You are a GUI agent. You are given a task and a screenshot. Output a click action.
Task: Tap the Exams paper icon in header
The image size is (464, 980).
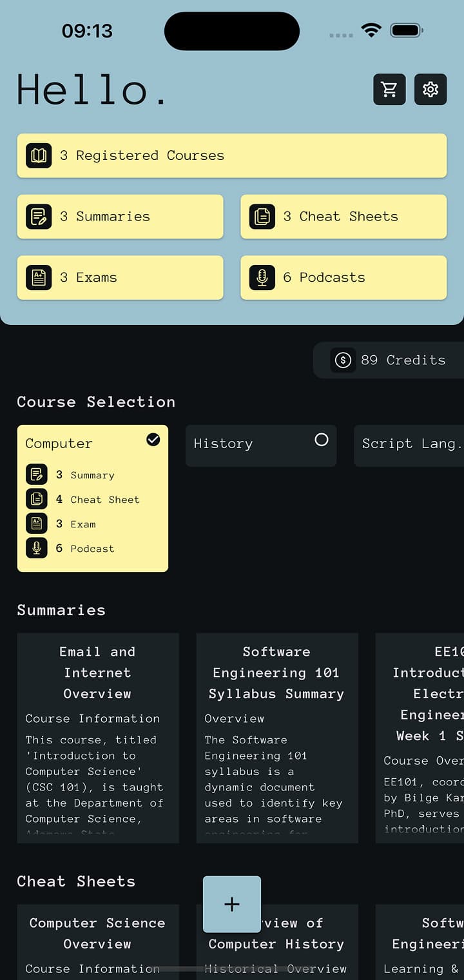(x=39, y=278)
